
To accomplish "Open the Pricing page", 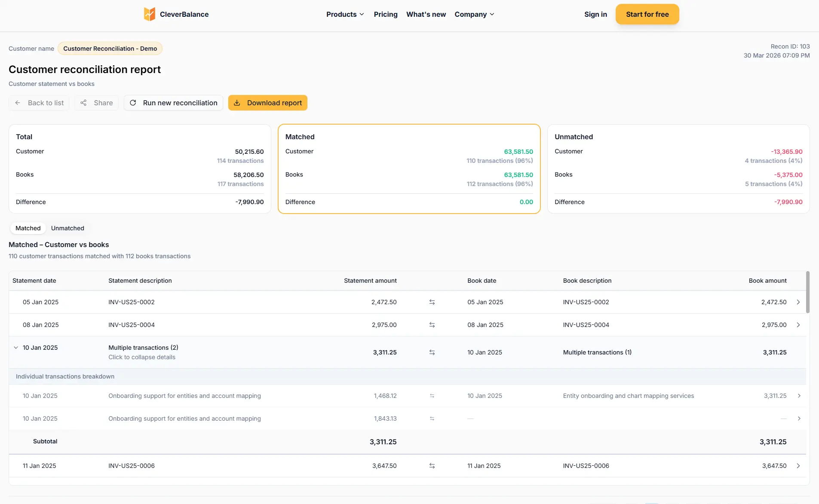I will click(x=386, y=14).
